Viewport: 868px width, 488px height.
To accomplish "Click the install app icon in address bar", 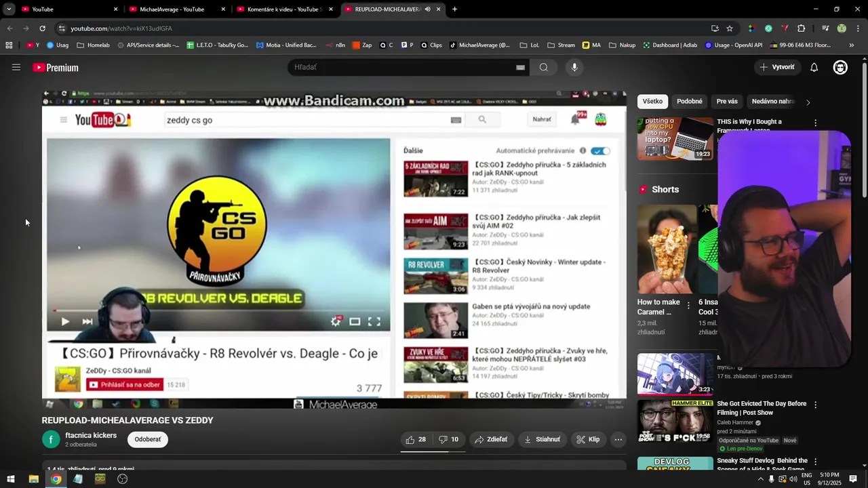I will [715, 28].
